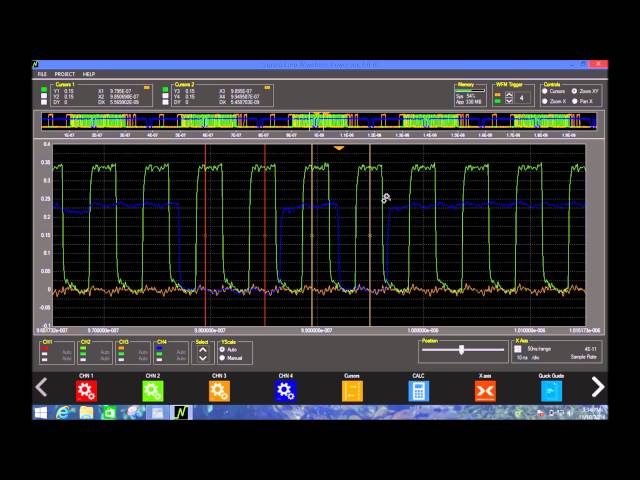The height and width of the screenshot is (480, 640).
Task: Click the first red vertical cursor line
Action: [x=205, y=235]
